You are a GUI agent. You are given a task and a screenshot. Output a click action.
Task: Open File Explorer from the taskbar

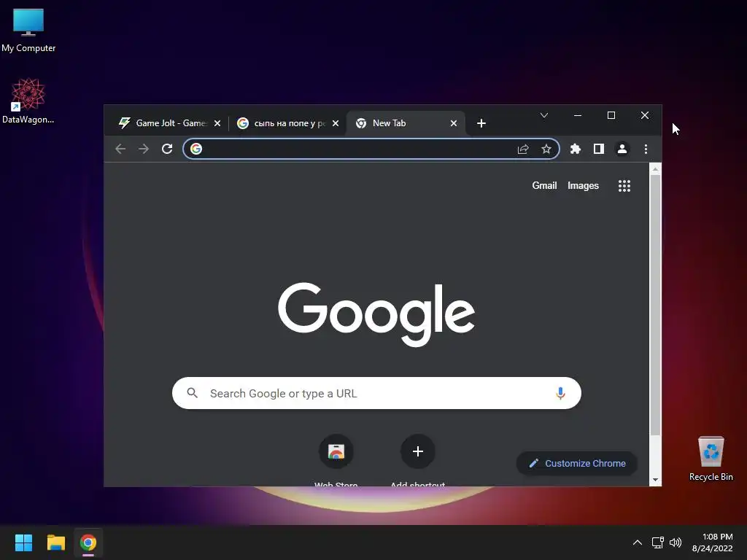tap(55, 542)
